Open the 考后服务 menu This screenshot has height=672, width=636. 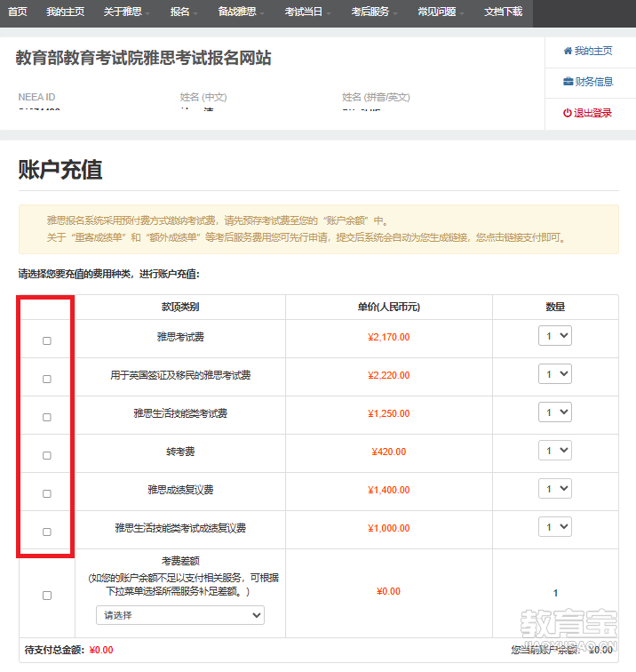pyautogui.click(x=374, y=12)
